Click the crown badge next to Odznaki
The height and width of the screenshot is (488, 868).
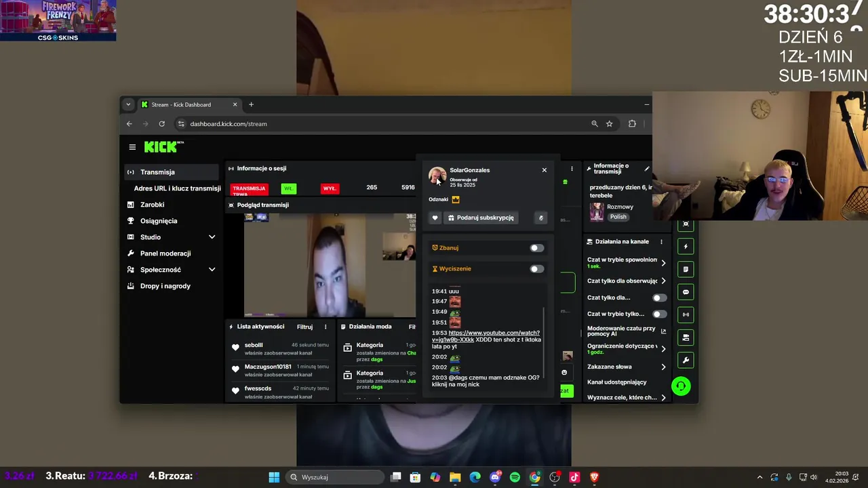click(x=456, y=199)
